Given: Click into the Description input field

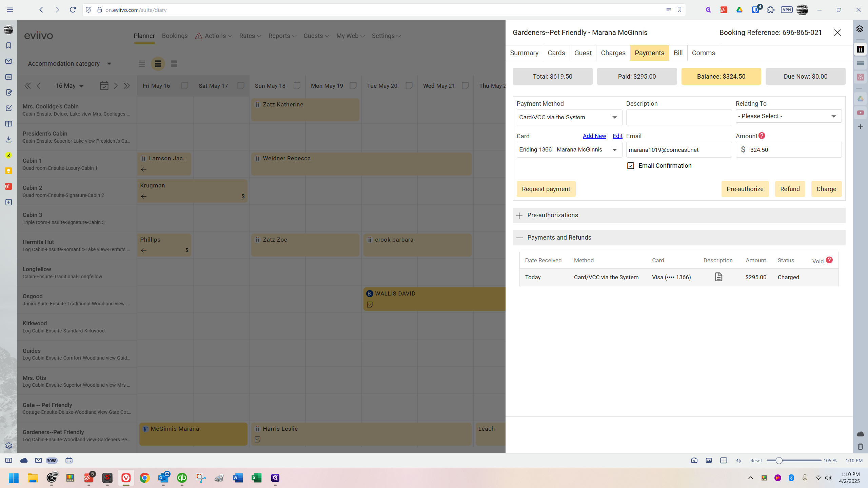Looking at the screenshot, I should tap(679, 117).
